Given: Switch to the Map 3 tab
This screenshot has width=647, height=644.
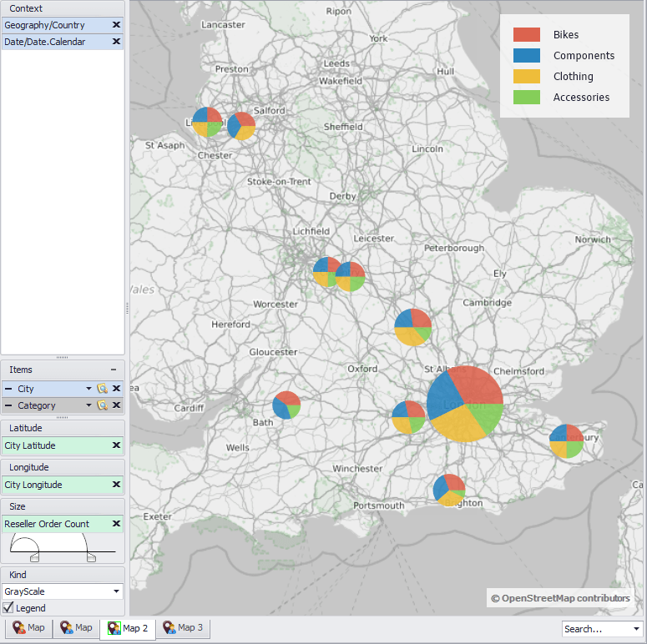Looking at the screenshot, I should click(183, 628).
